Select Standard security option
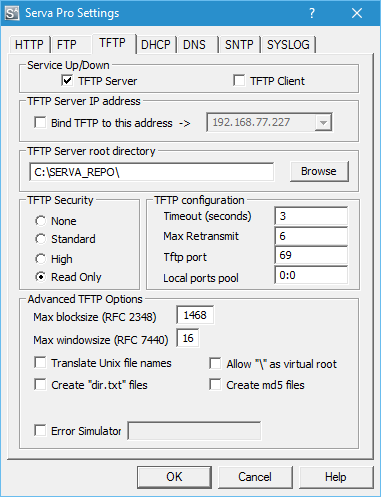381x497 pixels. pos(40,239)
